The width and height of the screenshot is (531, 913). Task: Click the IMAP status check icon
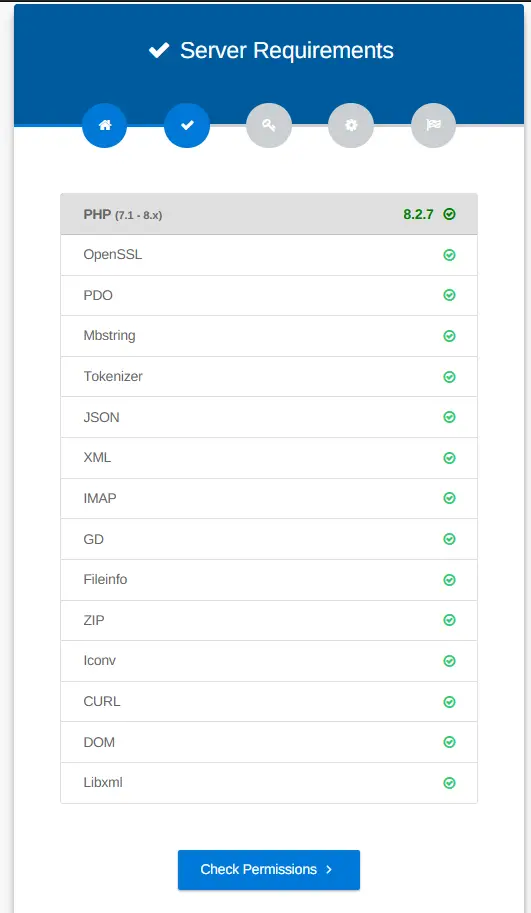449,498
